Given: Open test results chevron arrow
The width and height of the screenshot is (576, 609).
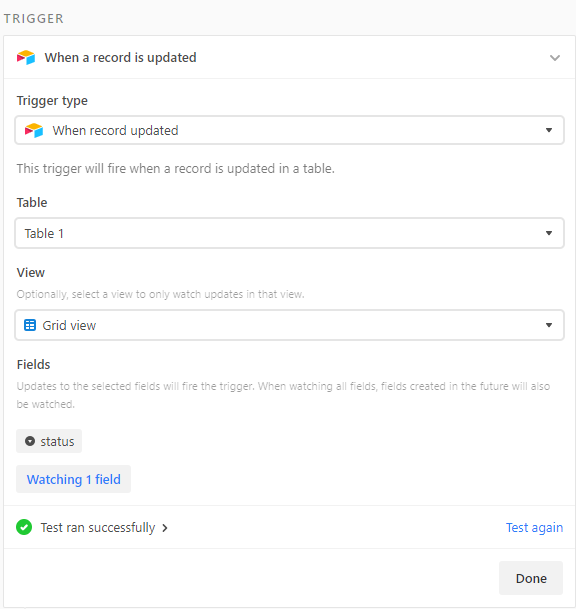Looking at the screenshot, I should tap(165, 528).
